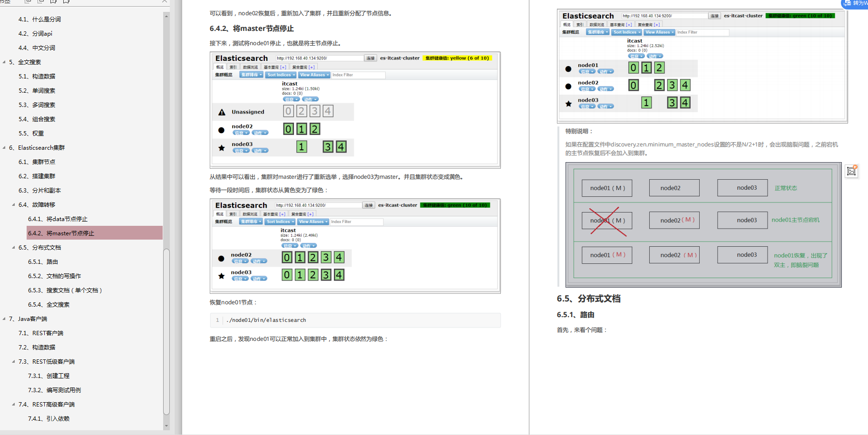The width and height of the screenshot is (868, 435).
Task: Click the page heading 6.5.1、路由
Action: click(x=575, y=315)
